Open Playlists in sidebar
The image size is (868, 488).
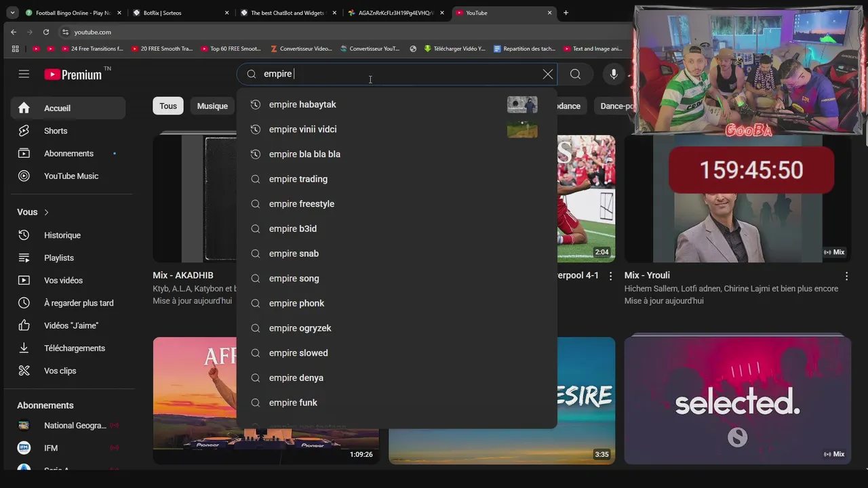tap(68, 258)
